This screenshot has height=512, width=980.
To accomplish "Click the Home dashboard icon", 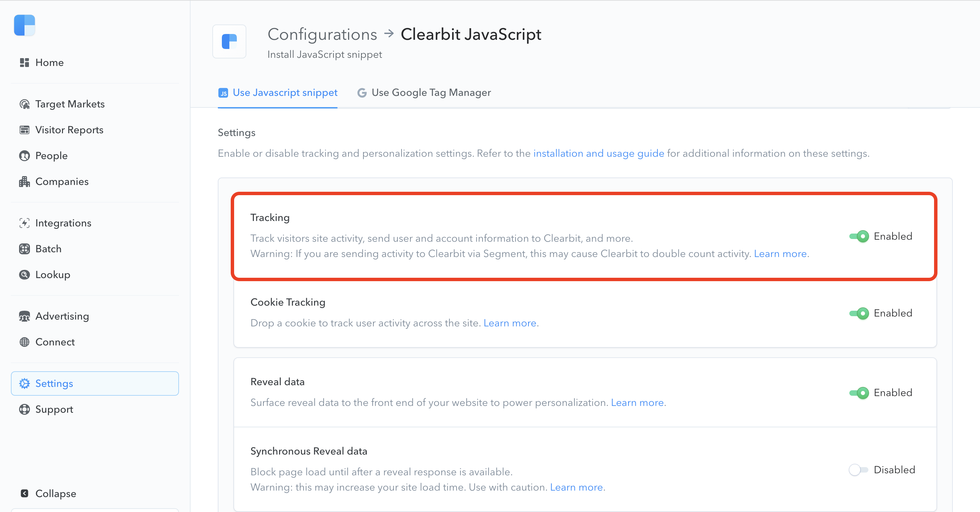I will (x=24, y=62).
